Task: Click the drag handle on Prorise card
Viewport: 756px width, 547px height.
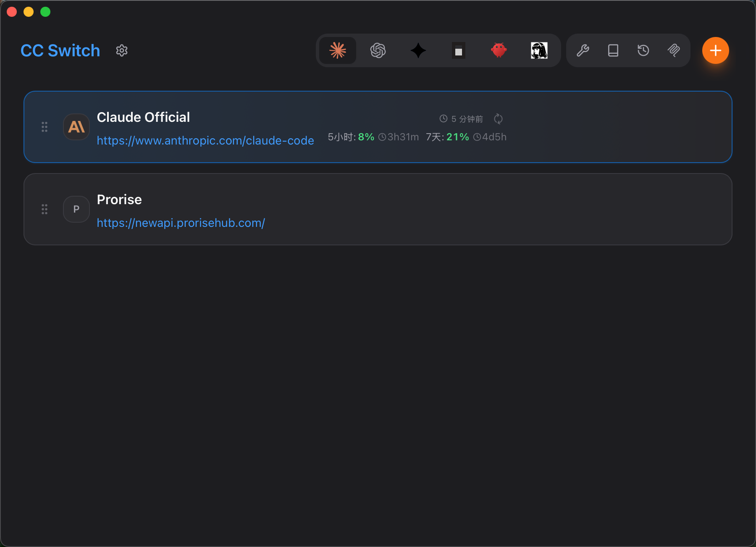Action: coord(45,209)
